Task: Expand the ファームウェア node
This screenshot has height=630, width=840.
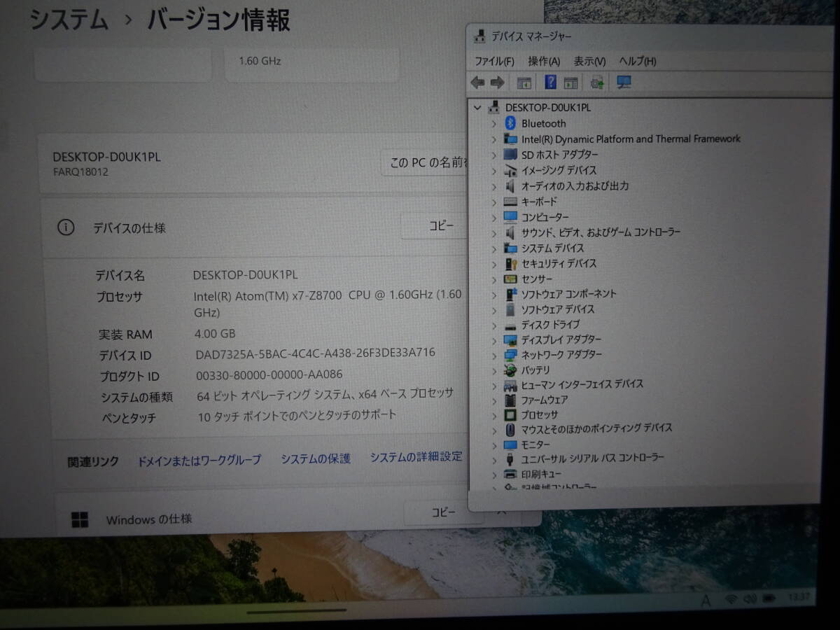Action: pyautogui.click(x=493, y=400)
